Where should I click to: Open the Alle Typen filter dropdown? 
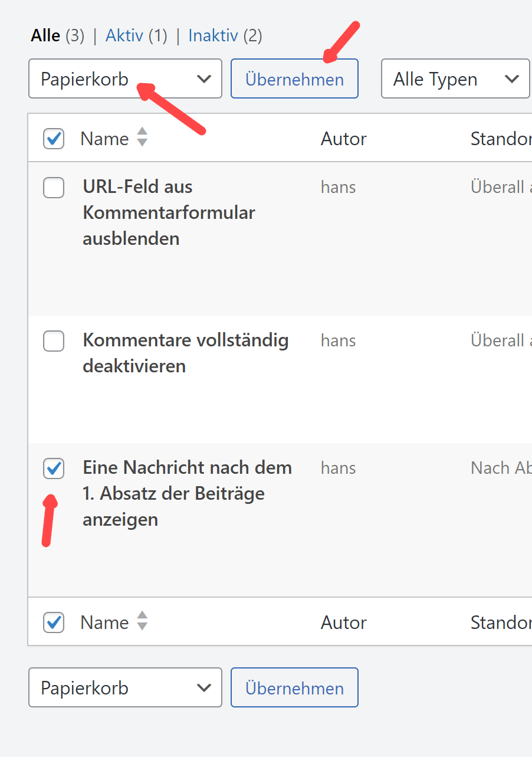click(455, 78)
